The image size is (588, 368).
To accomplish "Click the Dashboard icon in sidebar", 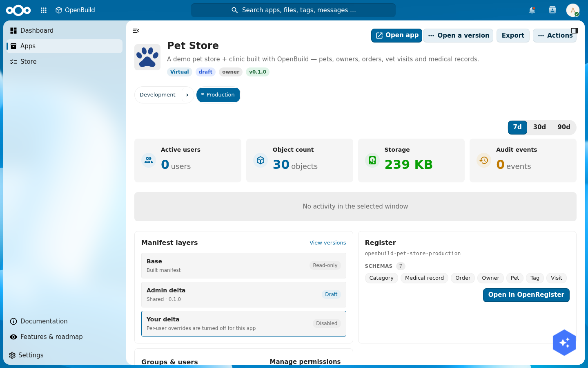I will pos(13,31).
